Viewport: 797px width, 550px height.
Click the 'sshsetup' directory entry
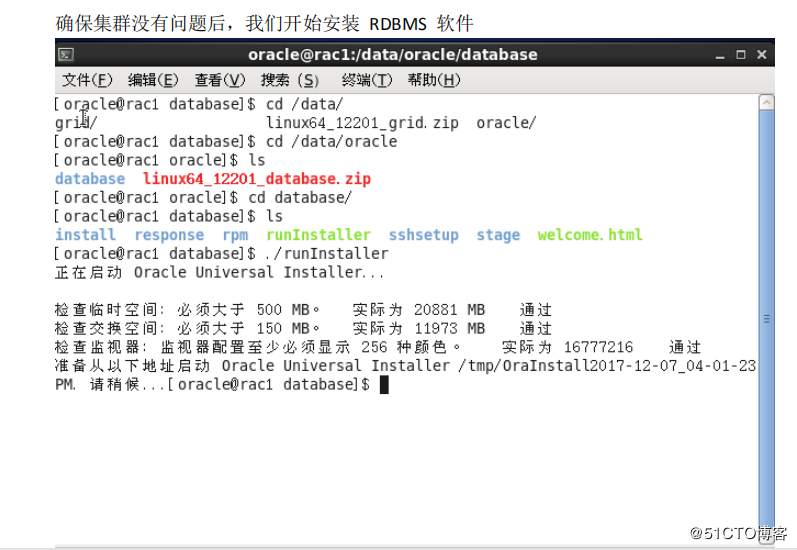[424, 235]
